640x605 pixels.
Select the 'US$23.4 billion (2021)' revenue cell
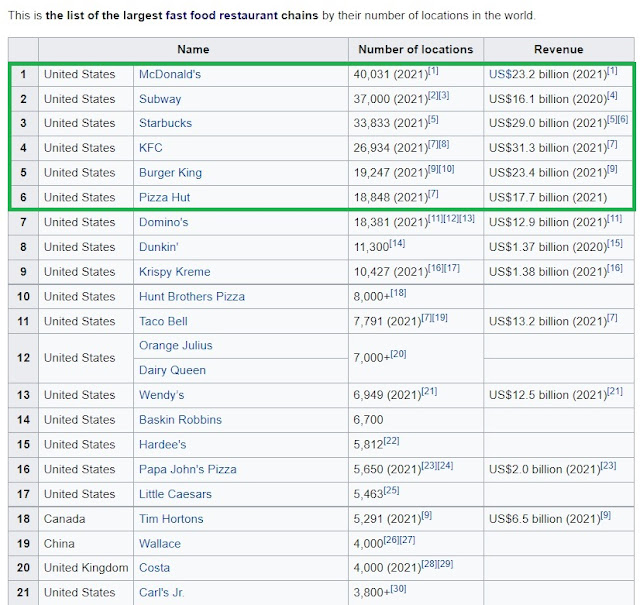(x=559, y=173)
